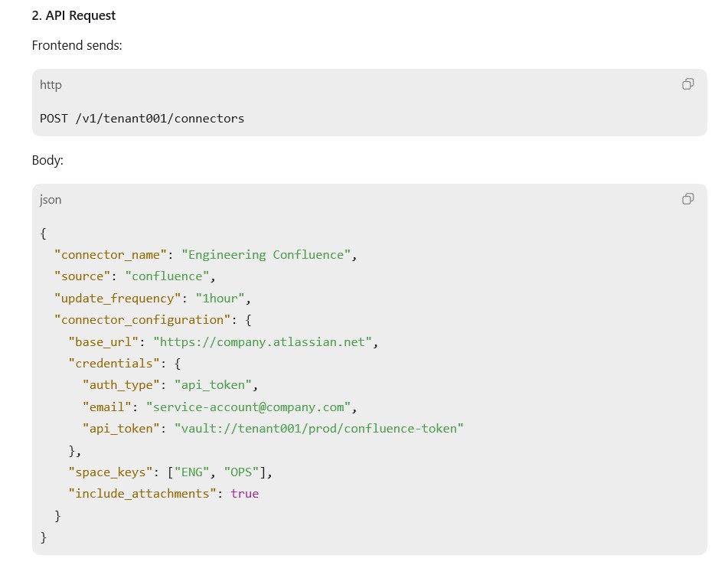Screen dimensions: 728x565
Task: Click the "auth_type" key
Action: click(121, 385)
